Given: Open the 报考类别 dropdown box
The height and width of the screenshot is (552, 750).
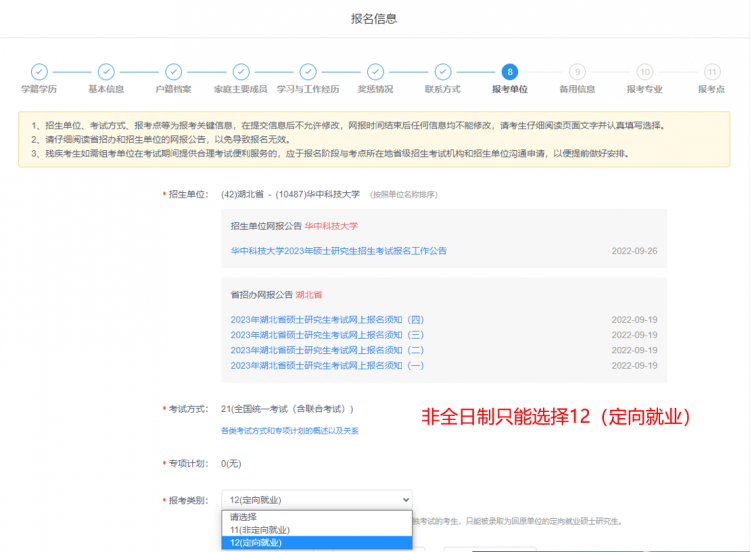Looking at the screenshot, I should point(317,500).
